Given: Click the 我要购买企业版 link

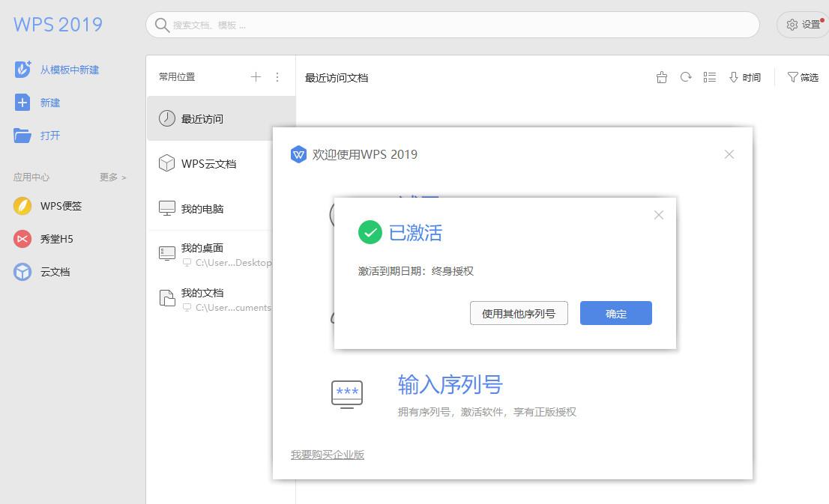Looking at the screenshot, I should (x=328, y=455).
